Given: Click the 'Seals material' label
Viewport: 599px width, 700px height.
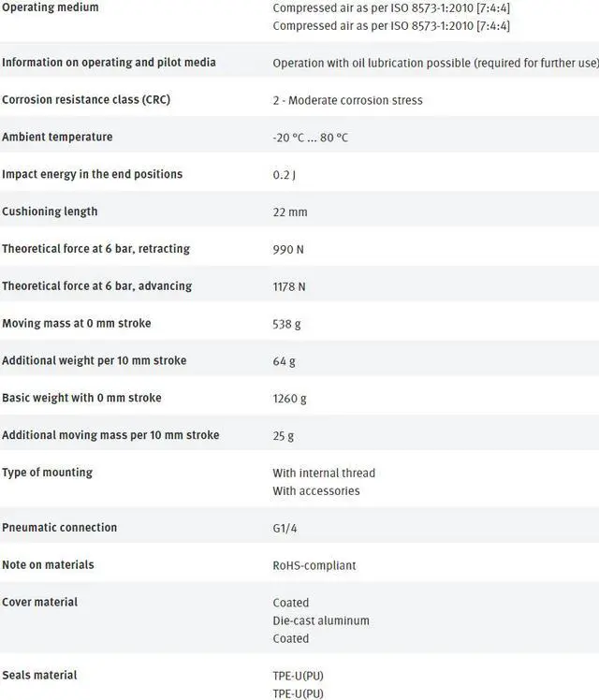Looking at the screenshot, I should point(39,676).
